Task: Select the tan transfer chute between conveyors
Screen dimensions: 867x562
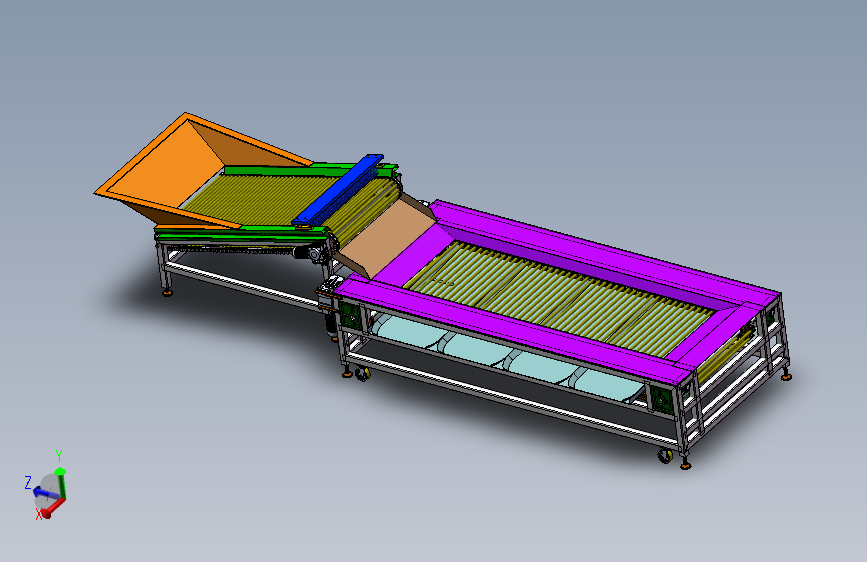Action: (387, 238)
